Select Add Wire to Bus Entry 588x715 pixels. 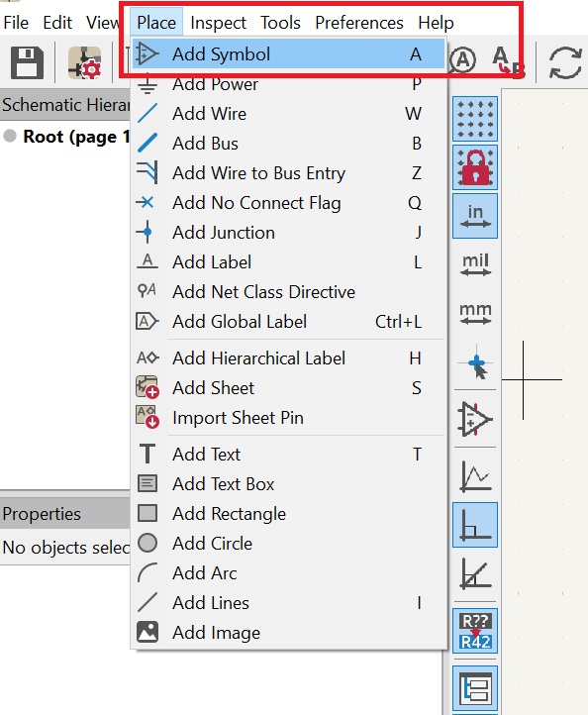288,173
